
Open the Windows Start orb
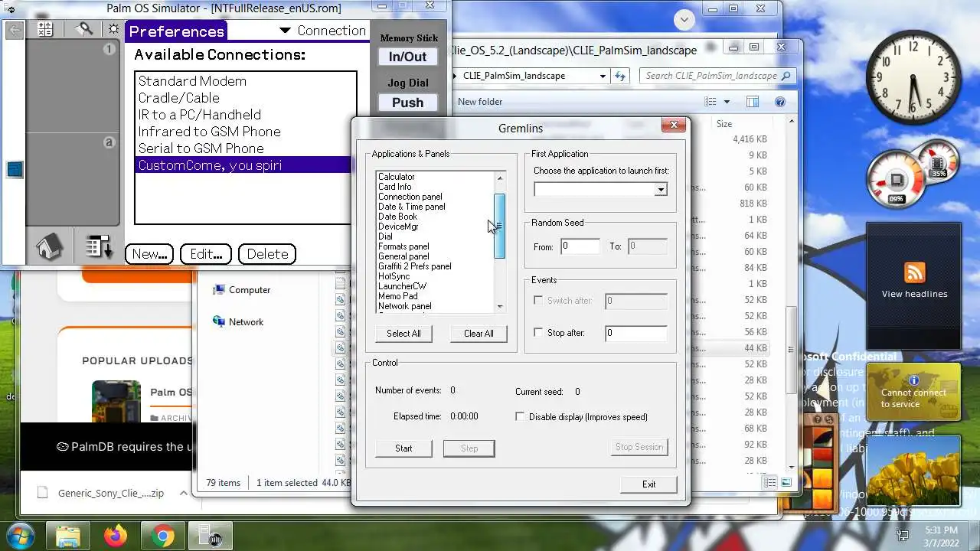tap(18, 535)
